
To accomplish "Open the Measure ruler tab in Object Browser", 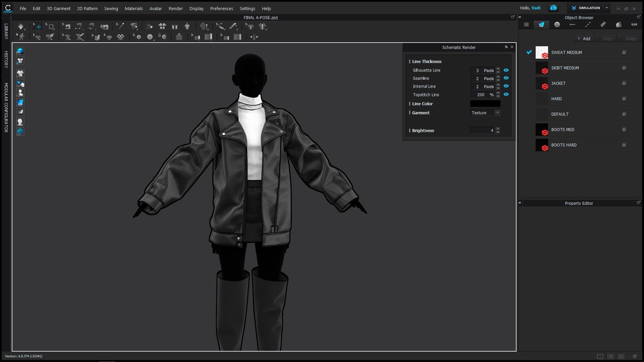I will pos(634,24).
